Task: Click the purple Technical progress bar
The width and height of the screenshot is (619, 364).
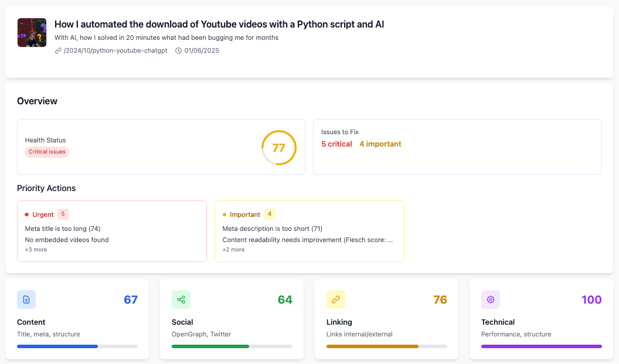Action: point(541,346)
